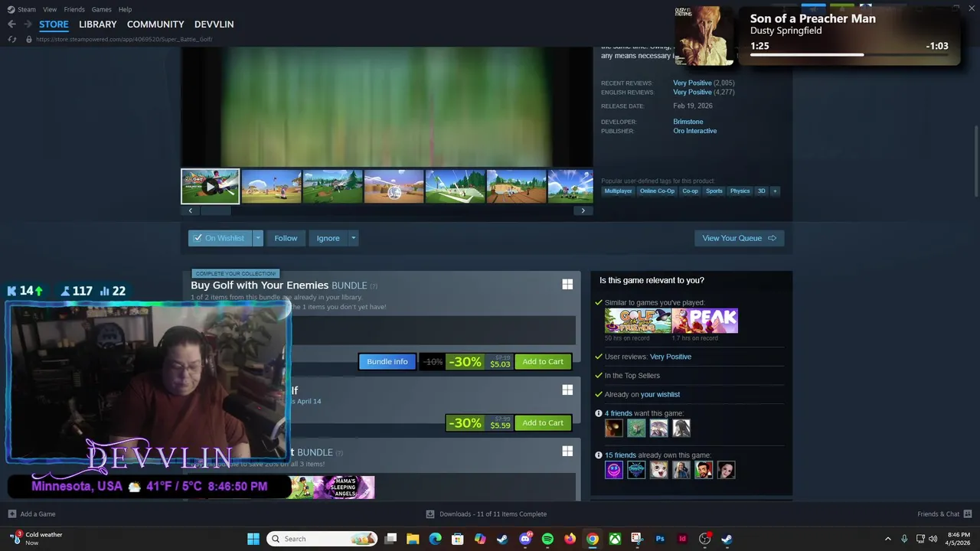980x551 pixels.
Task: Open the Copilot taskbar icon
Action: [x=480, y=539]
